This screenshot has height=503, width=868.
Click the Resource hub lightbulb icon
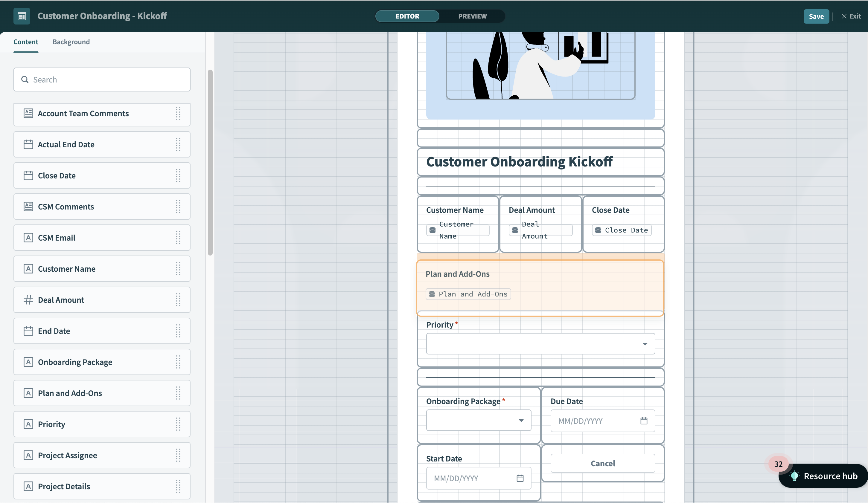coord(794,476)
